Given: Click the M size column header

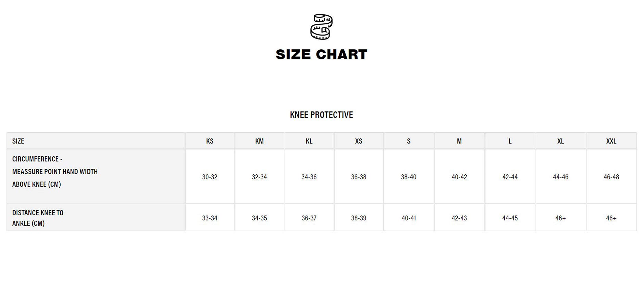Looking at the screenshot, I should 459,141.
